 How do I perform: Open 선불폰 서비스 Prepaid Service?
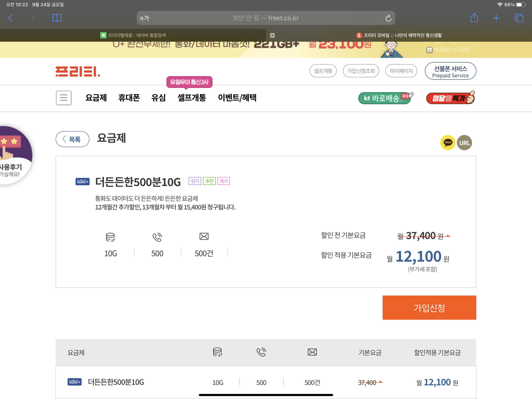(450, 71)
